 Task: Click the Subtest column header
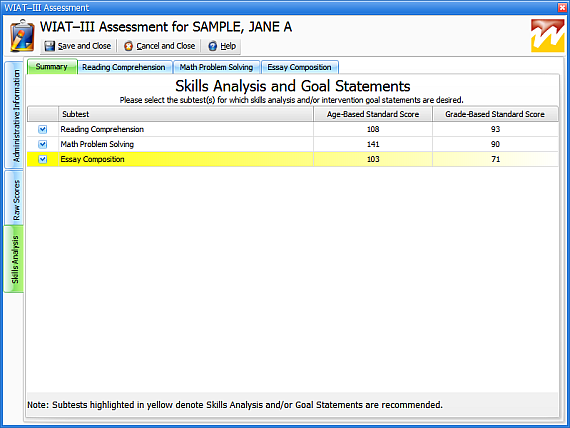point(186,114)
